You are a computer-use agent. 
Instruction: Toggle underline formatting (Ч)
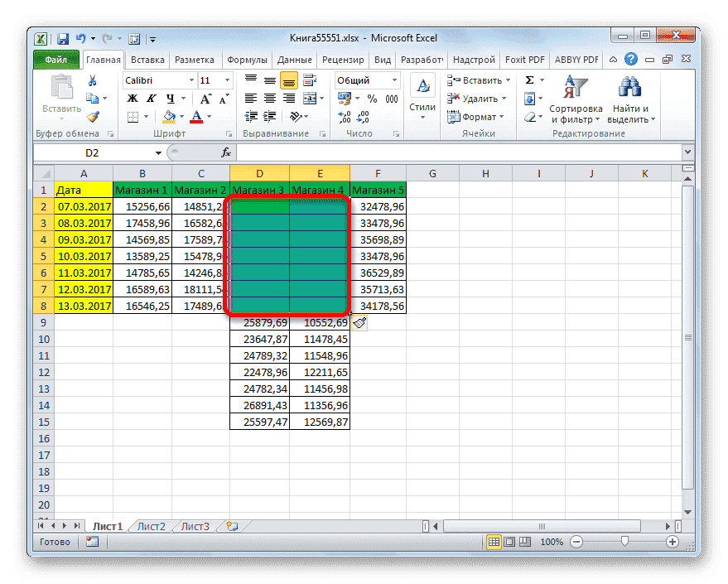pyautogui.click(x=170, y=98)
